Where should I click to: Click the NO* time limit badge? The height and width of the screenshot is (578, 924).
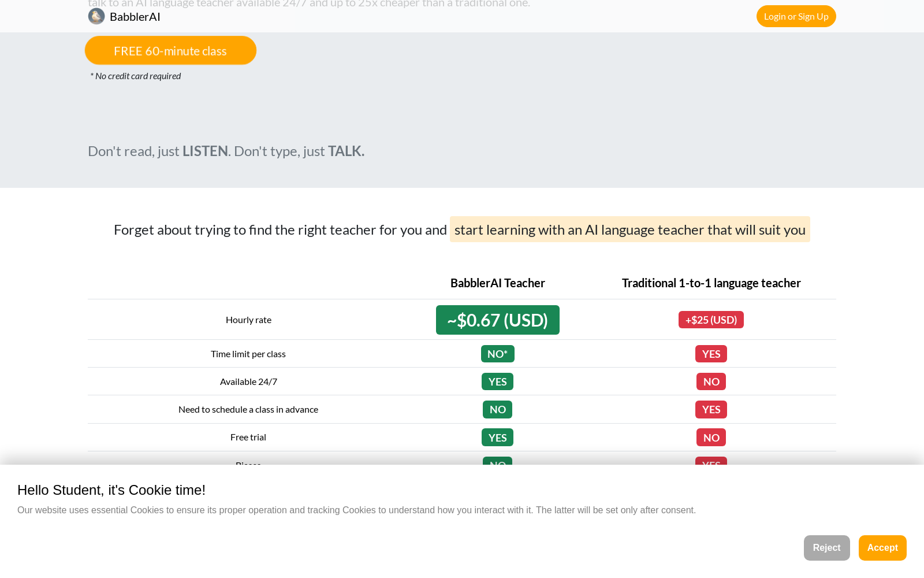(497, 354)
